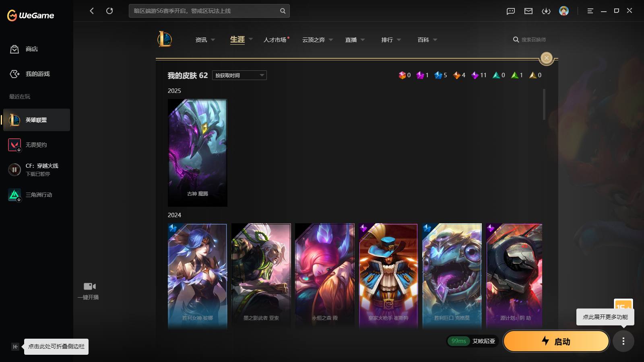
Task: Click the 一键开播 camera icon
Action: click(x=89, y=286)
